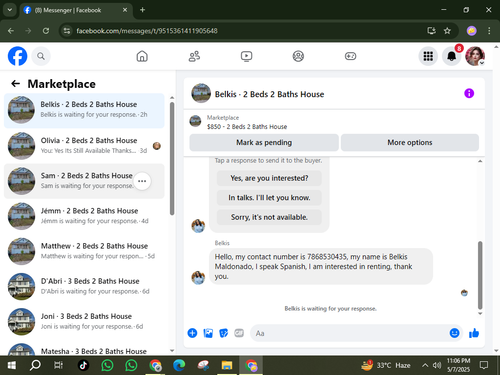The width and height of the screenshot is (500, 375).
Task: Open the emoji picker smiley icon
Action: (454, 333)
